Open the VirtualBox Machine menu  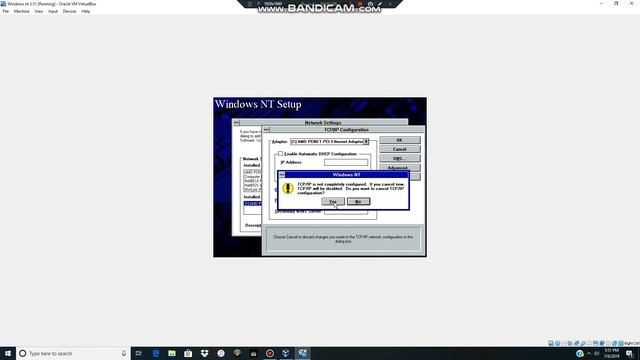(x=22, y=11)
